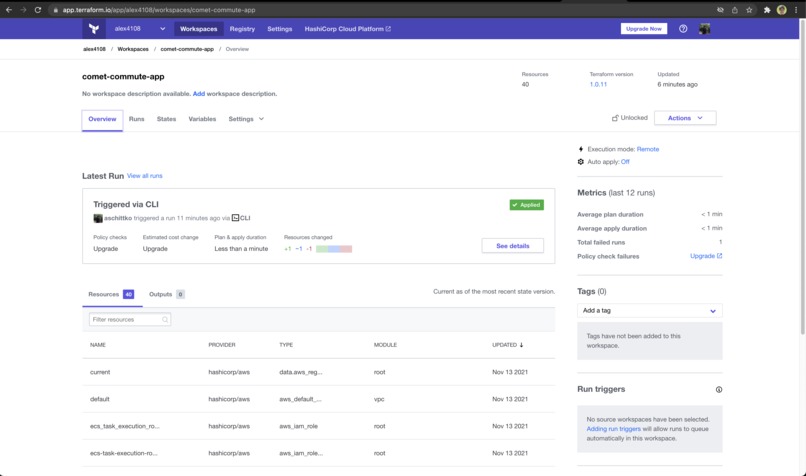The height and width of the screenshot is (476, 806).
Task: Click the CLI terminal icon in run info
Action: click(x=235, y=218)
